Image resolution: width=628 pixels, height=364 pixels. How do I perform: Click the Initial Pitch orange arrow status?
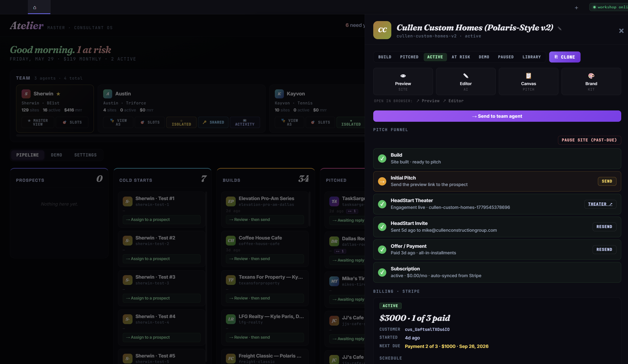click(382, 181)
